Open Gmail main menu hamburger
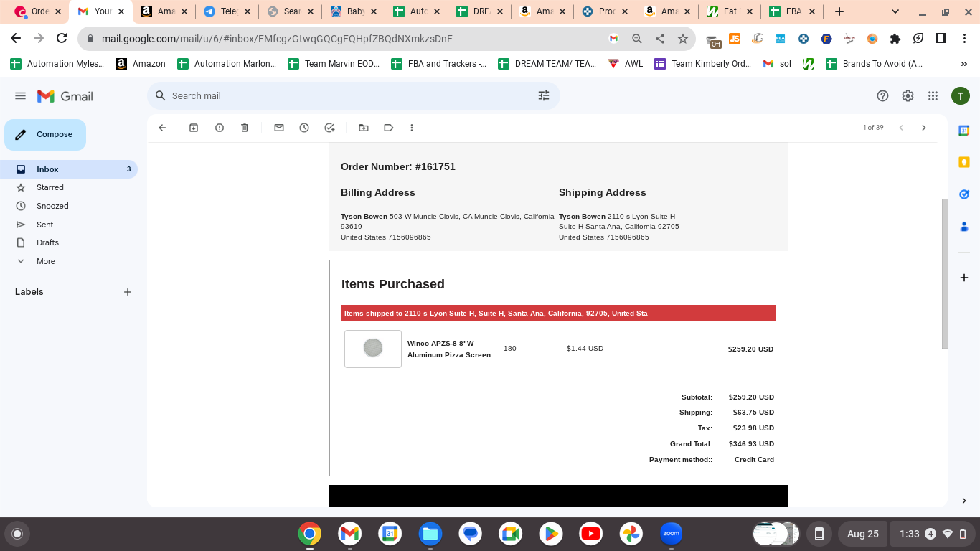This screenshot has height=551, width=980. click(x=21, y=96)
